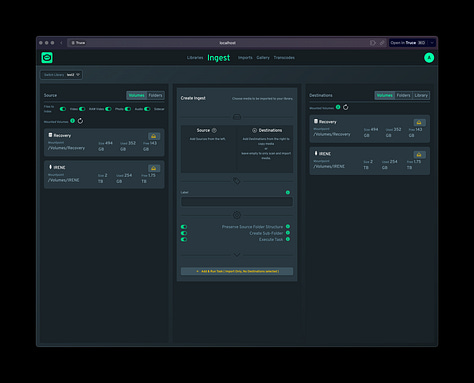Refresh mounted volumes in Destinations panel
This screenshot has height=383, width=474.
coord(346,107)
